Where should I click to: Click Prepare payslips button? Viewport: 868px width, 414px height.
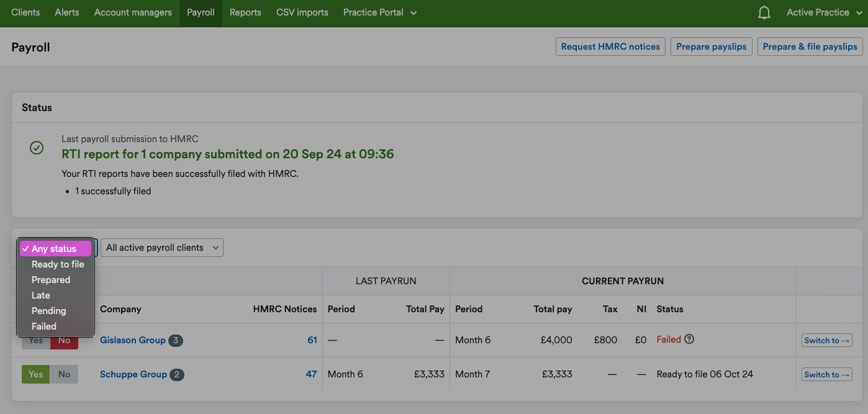(712, 47)
